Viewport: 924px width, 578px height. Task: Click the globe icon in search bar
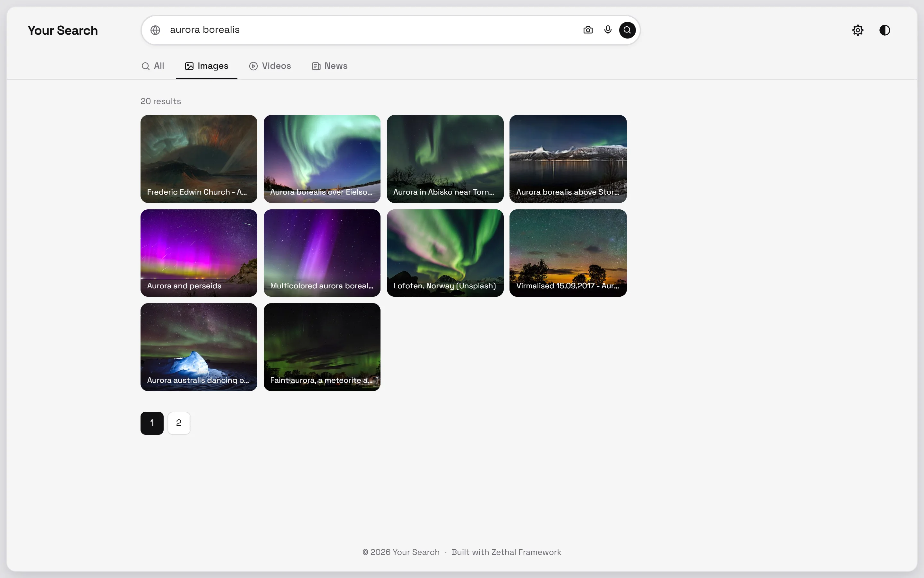tap(155, 30)
